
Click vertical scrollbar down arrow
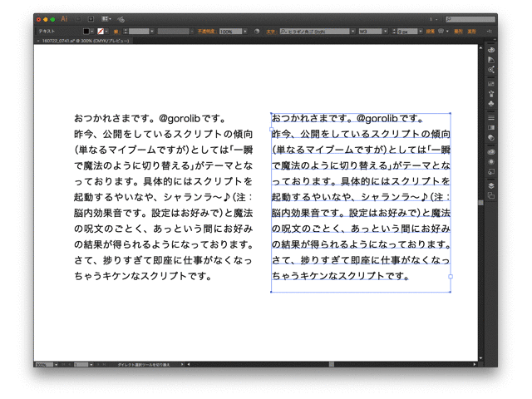tap(480, 358)
